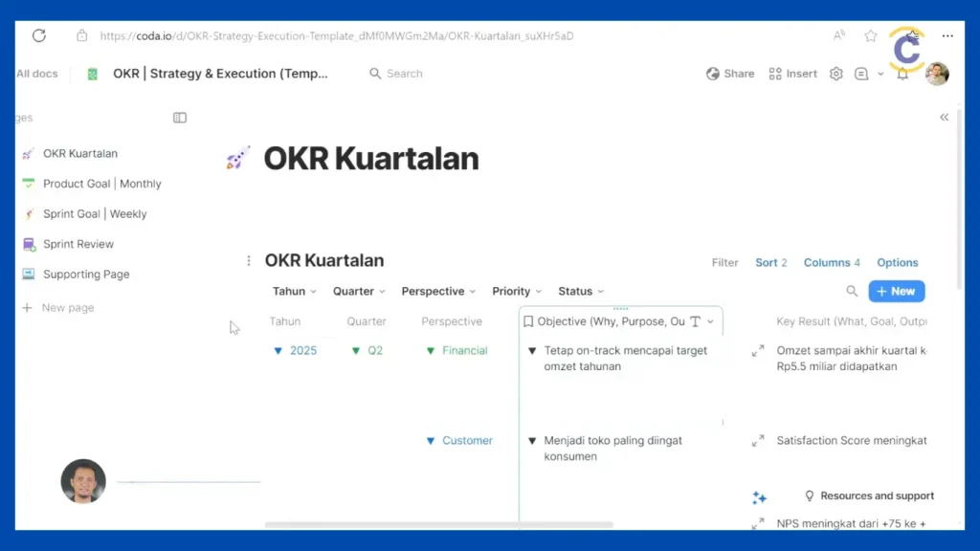Click the blue New button
980x551 pixels.
896,292
